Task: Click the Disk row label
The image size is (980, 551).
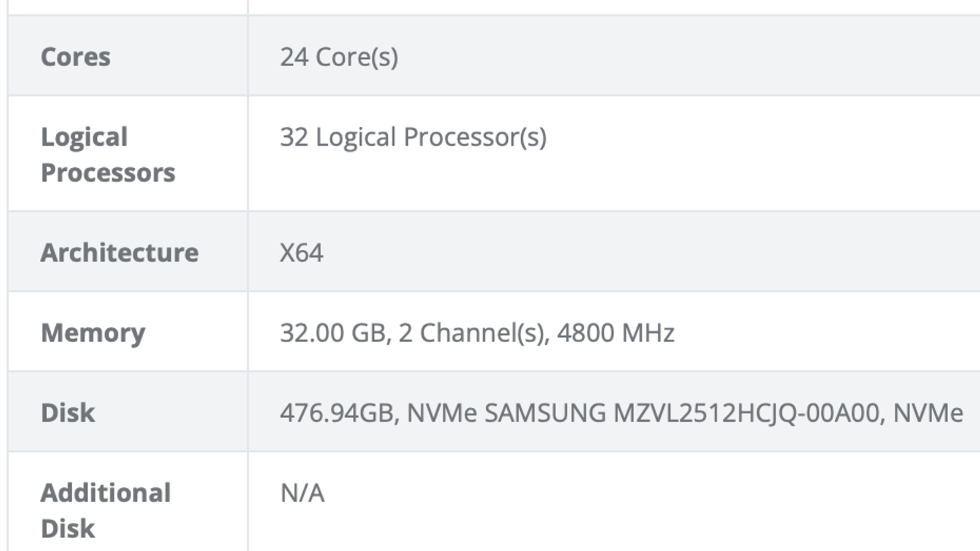Action: 67,413
